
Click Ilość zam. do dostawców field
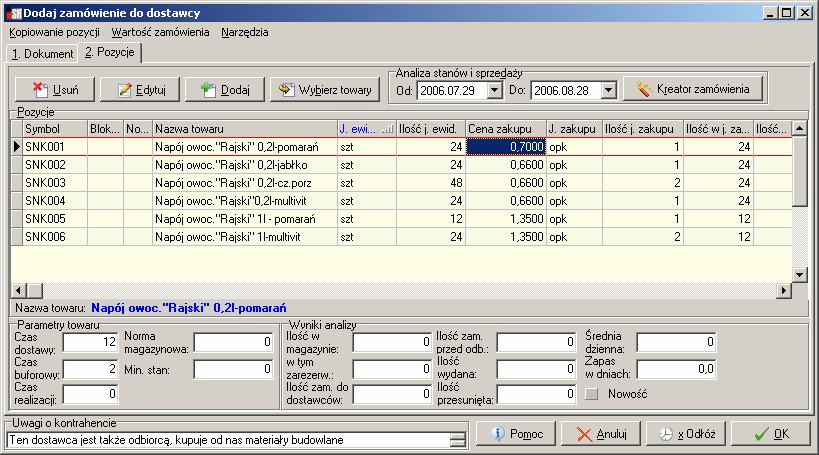(x=392, y=394)
